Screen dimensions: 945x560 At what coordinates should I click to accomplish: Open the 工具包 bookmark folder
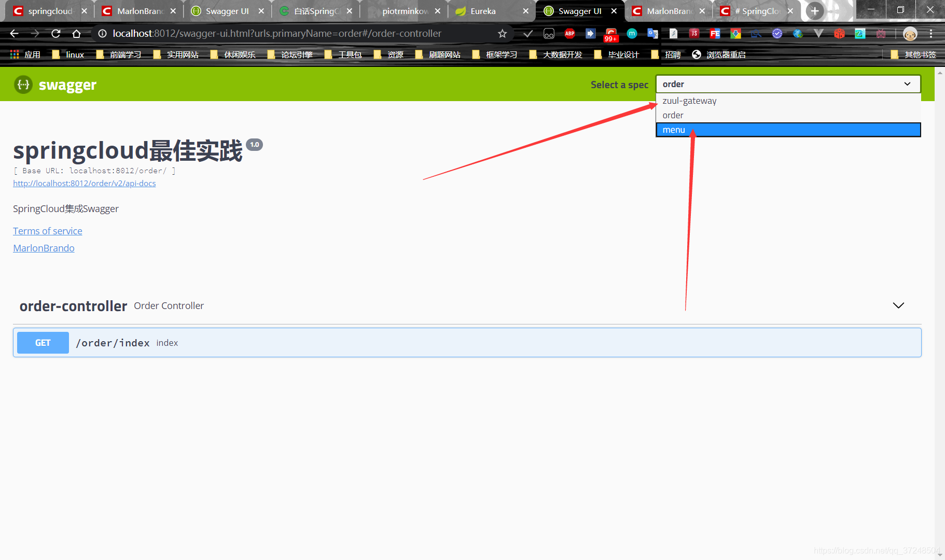(x=343, y=54)
